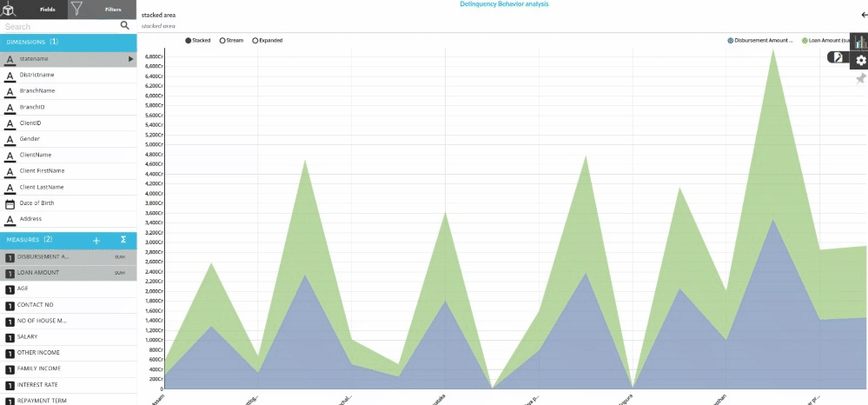
Task: Select the AGE measure
Action: click(68, 289)
